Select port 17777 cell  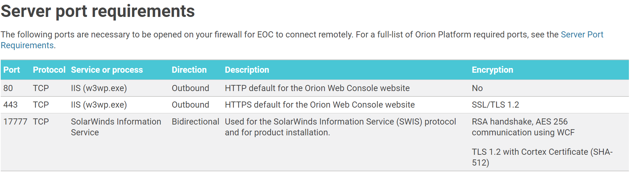[15, 122]
